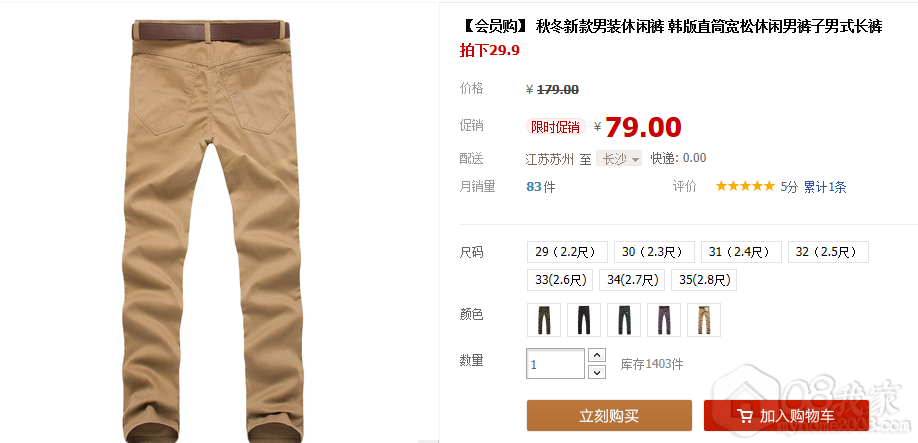Viewport: 918px width, 443px height.
Task: Add item via 加入购物车 button
Action: [786, 415]
